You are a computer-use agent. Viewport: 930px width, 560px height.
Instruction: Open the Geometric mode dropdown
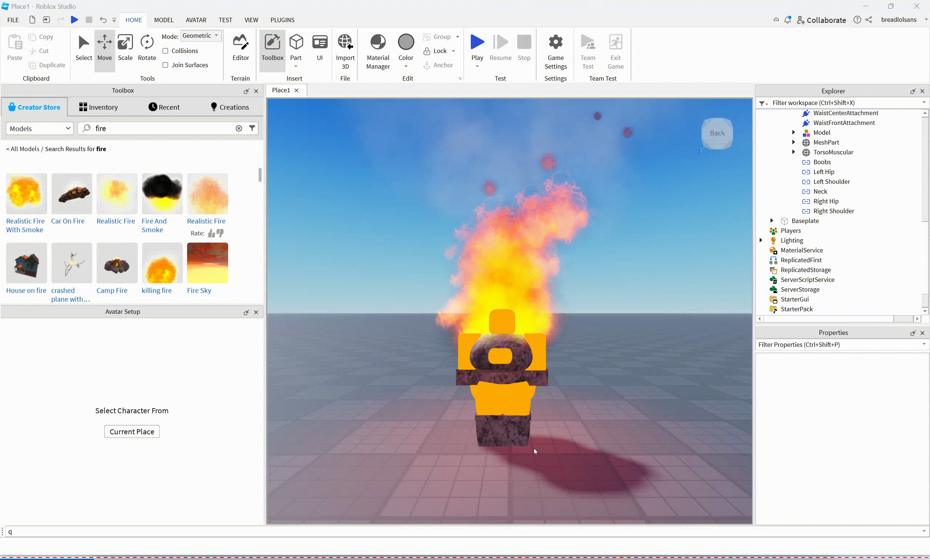[x=201, y=36]
